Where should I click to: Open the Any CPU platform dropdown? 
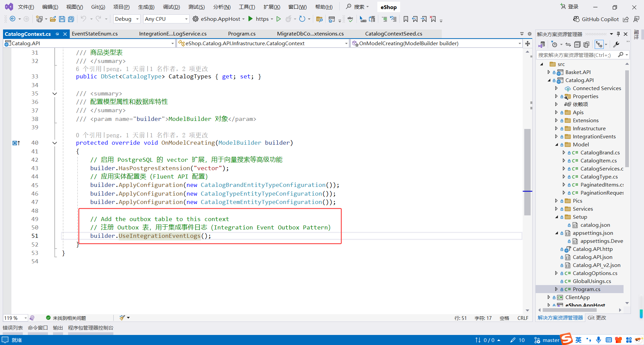[x=166, y=19]
